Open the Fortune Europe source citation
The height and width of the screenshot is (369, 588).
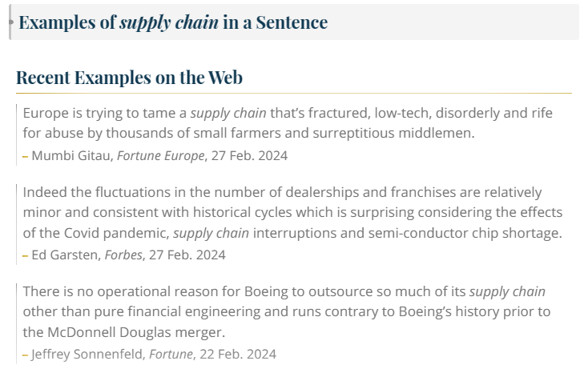tap(160, 156)
